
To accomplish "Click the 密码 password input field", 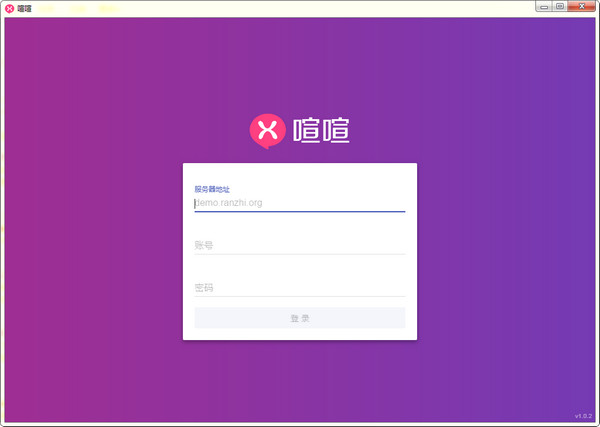I will click(x=300, y=288).
